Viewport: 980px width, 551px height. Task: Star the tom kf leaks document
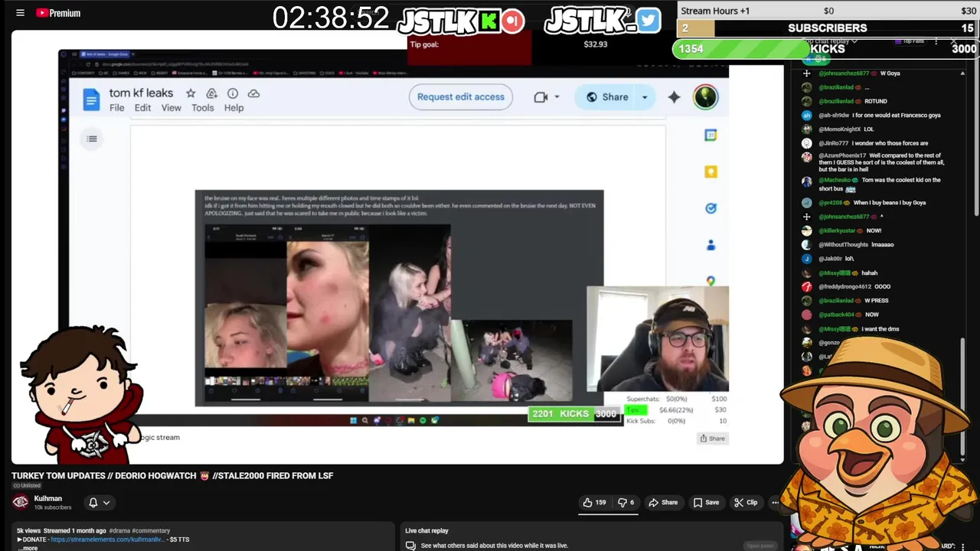pyautogui.click(x=191, y=93)
